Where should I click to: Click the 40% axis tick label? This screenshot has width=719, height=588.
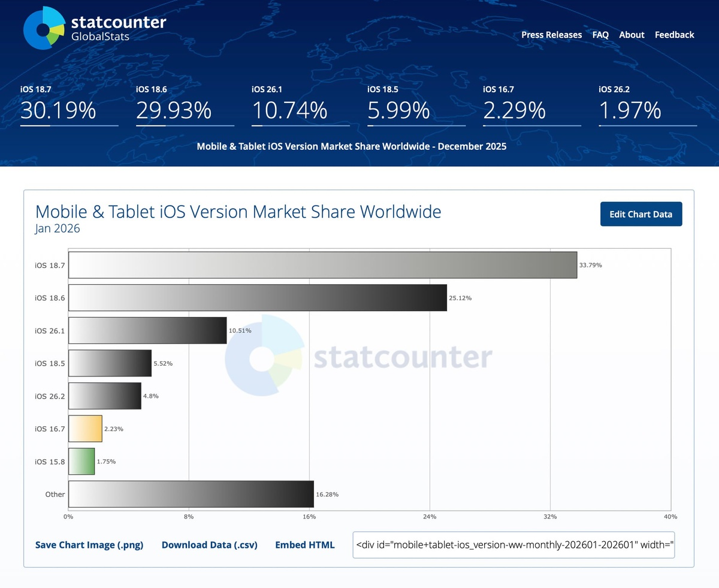(670, 517)
